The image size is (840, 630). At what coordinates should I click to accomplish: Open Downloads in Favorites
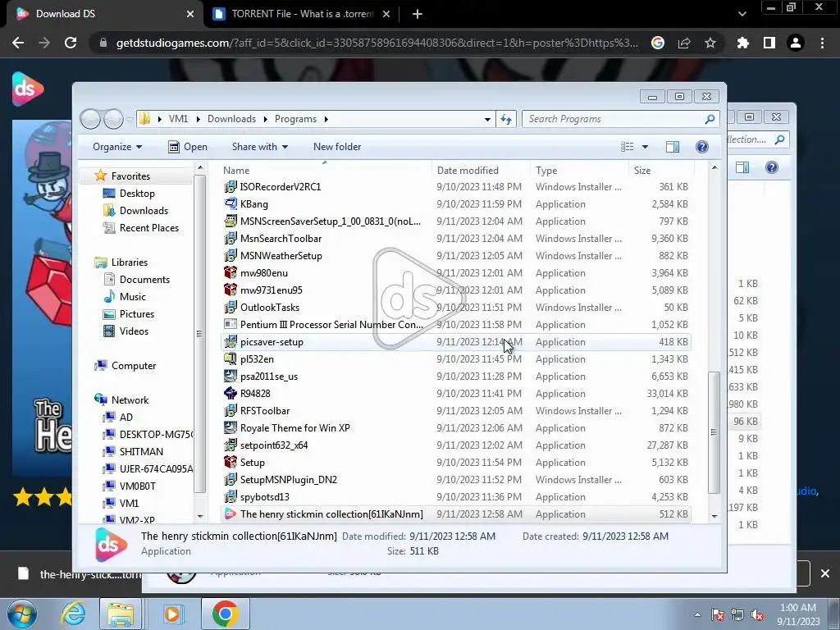(144, 211)
